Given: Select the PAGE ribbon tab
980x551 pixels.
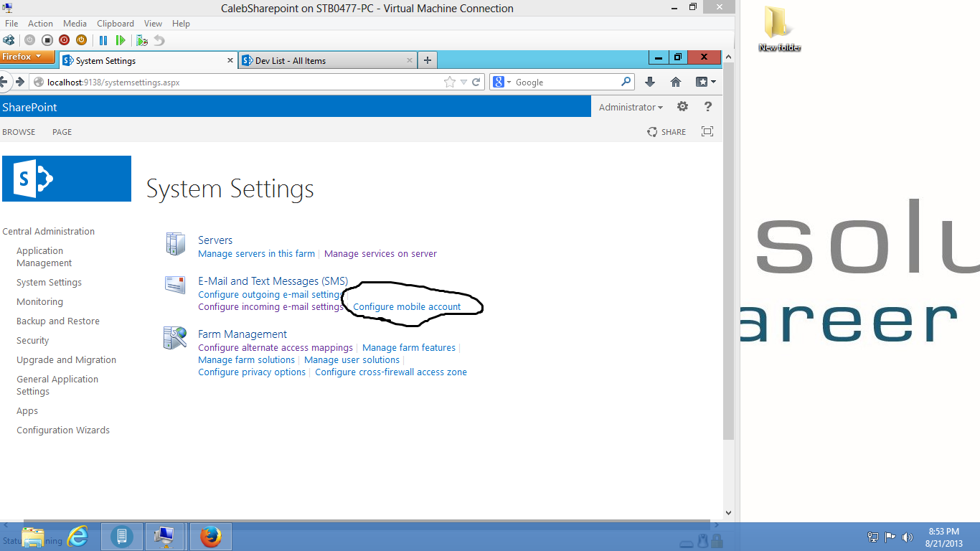Looking at the screenshot, I should tap(62, 132).
